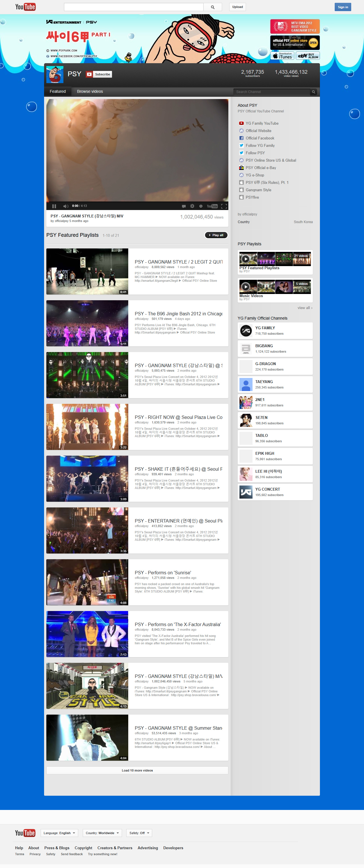Open the Official Website link

[258, 131]
